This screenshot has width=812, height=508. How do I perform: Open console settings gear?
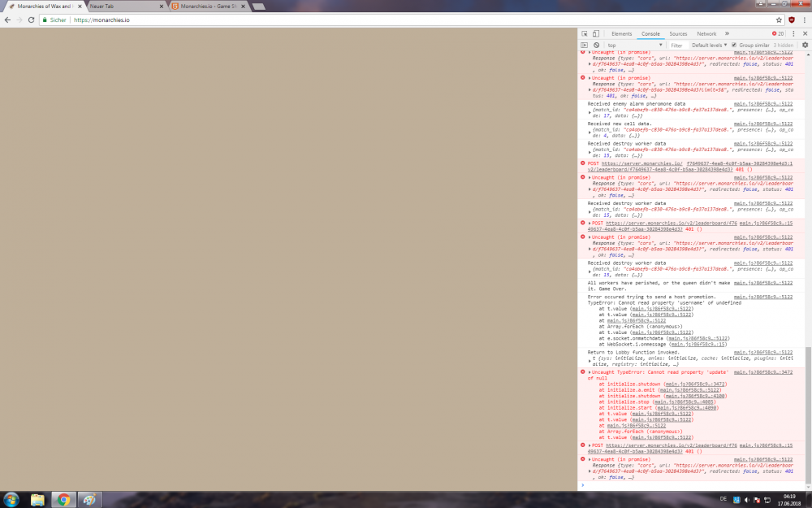tap(805, 45)
